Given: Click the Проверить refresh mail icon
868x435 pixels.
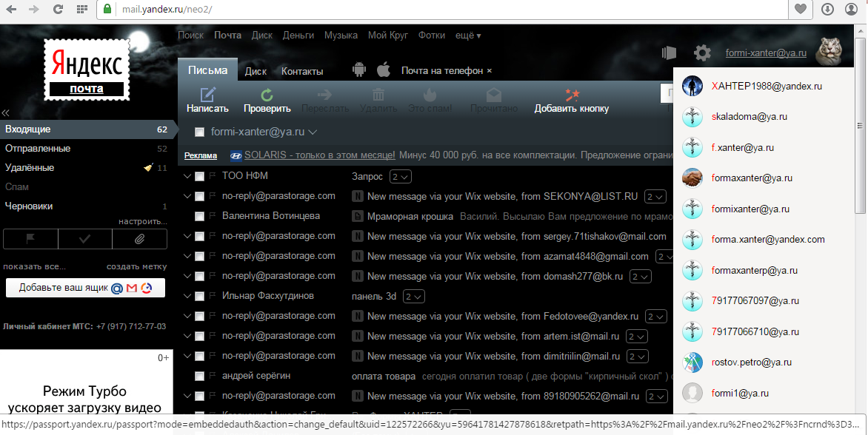Looking at the screenshot, I should 267,95.
